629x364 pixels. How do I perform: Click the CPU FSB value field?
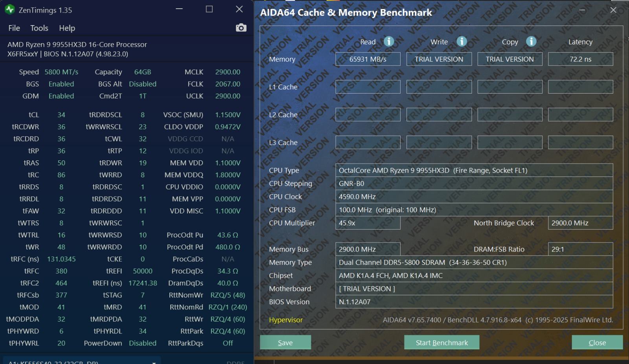(474, 210)
